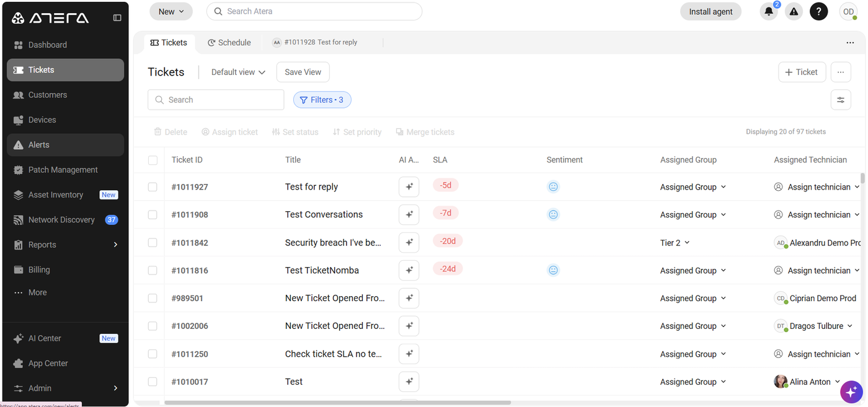Screen dimensions: 868x407
Task: Open column settings sliders icon
Action: [x=841, y=100]
